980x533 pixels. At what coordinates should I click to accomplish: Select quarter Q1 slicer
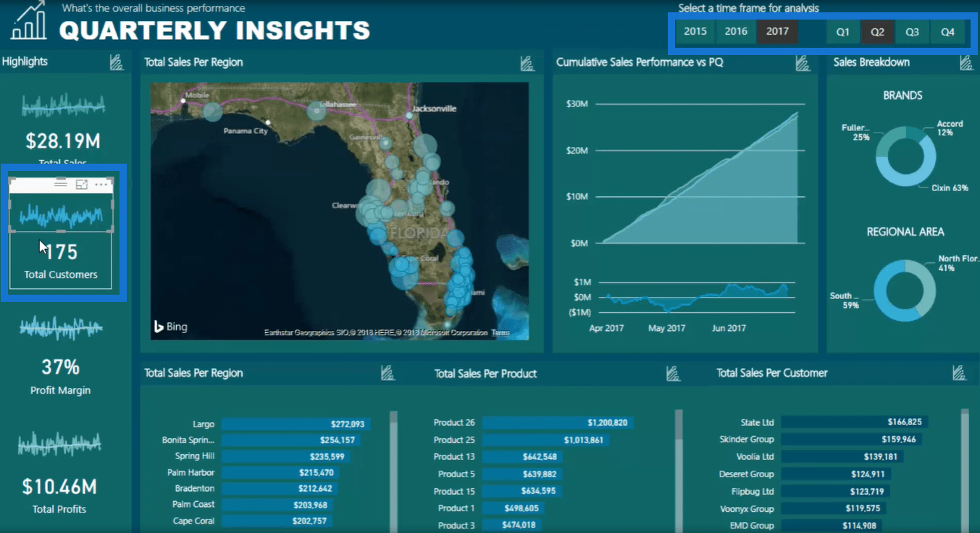pyautogui.click(x=842, y=32)
